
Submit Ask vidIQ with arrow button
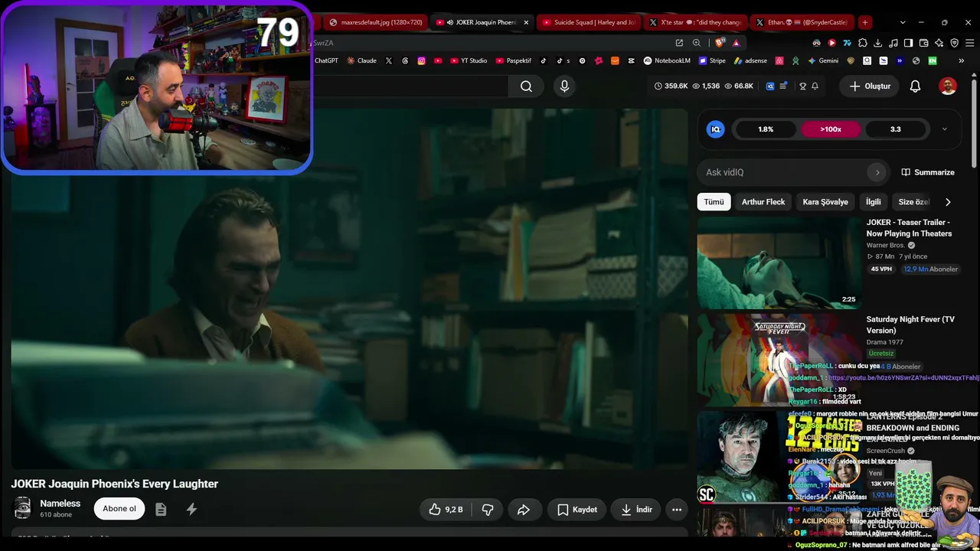(x=877, y=172)
